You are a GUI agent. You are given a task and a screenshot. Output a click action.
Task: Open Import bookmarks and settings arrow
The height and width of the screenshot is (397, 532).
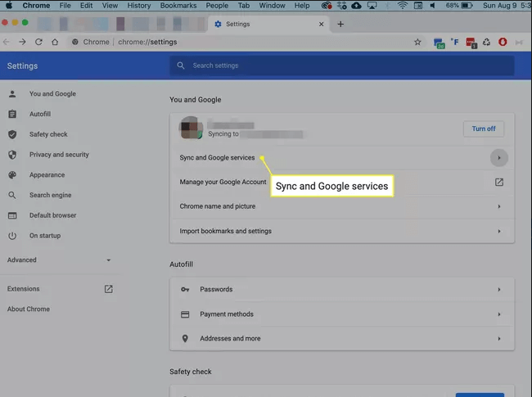pos(499,231)
